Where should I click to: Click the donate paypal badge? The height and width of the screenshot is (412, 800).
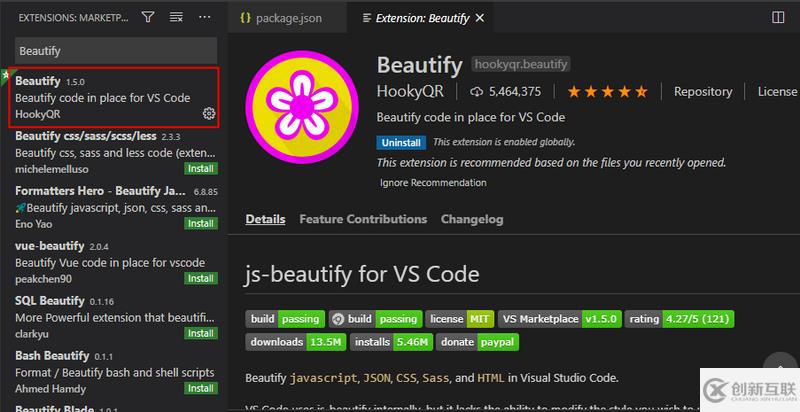point(478,342)
